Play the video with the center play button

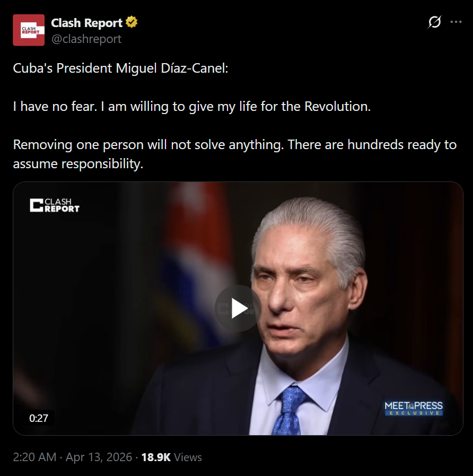pyautogui.click(x=238, y=308)
